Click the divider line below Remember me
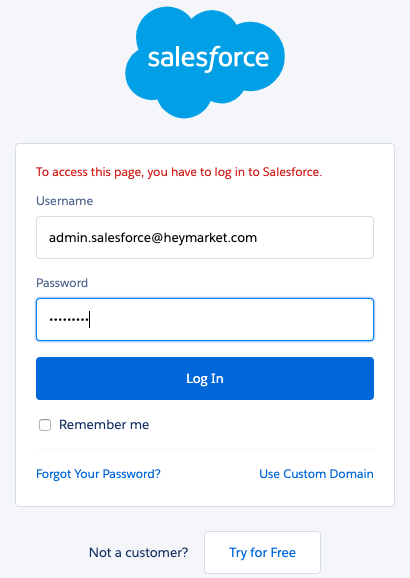Viewport: 410px width, 578px height. pyautogui.click(x=205, y=450)
